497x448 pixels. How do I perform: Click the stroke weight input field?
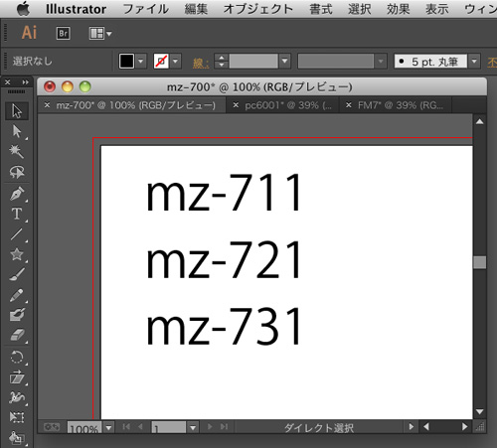(x=253, y=61)
